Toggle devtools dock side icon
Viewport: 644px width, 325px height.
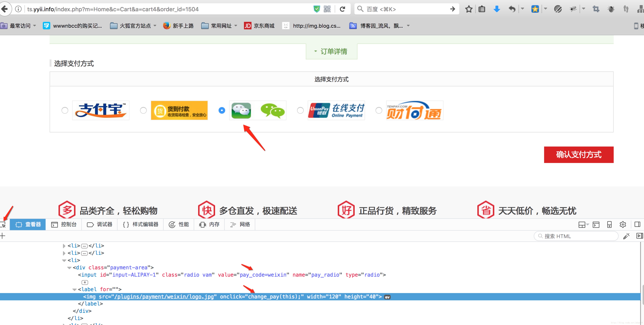tap(637, 224)
